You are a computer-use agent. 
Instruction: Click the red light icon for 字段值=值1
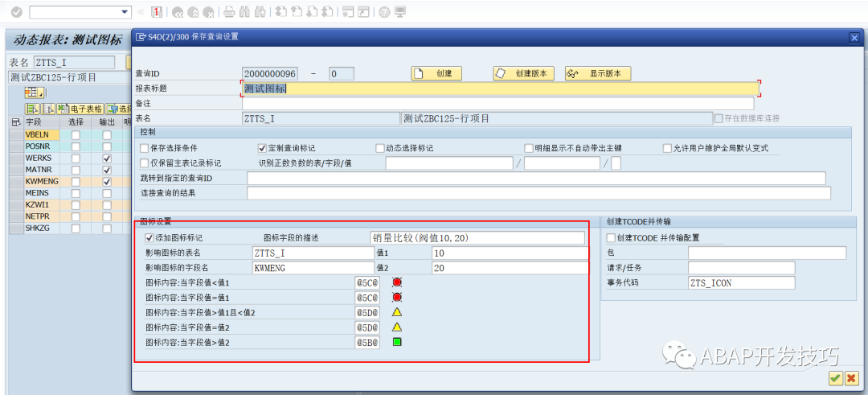397,298
